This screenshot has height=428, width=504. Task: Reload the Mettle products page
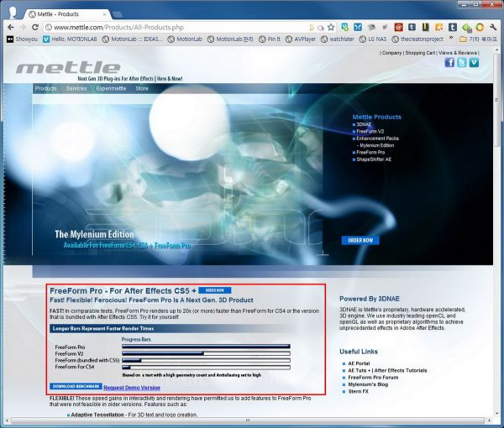35,28
